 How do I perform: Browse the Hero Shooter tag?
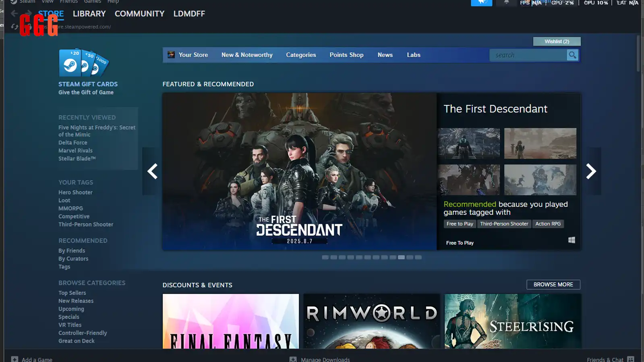coord(75,192)
